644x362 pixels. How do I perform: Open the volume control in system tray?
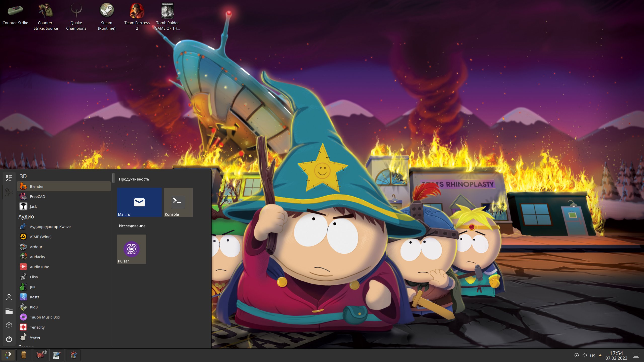[585, 355]
